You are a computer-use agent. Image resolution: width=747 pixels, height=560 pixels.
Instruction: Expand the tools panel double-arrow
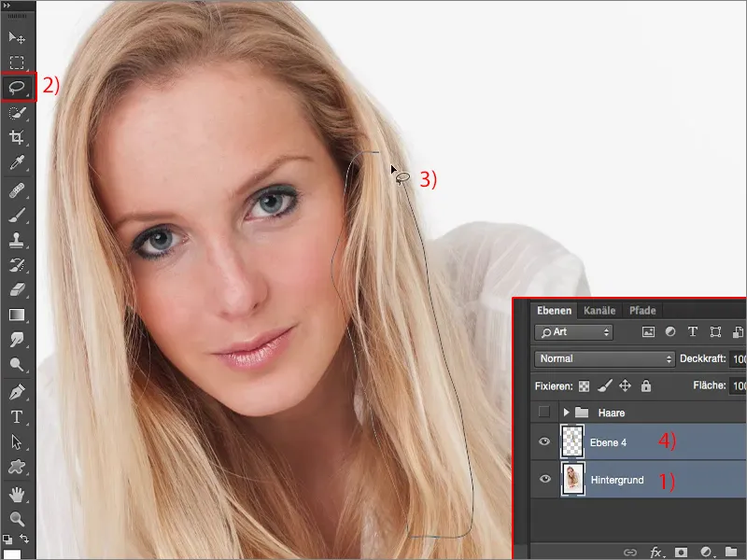click(7, 6)
